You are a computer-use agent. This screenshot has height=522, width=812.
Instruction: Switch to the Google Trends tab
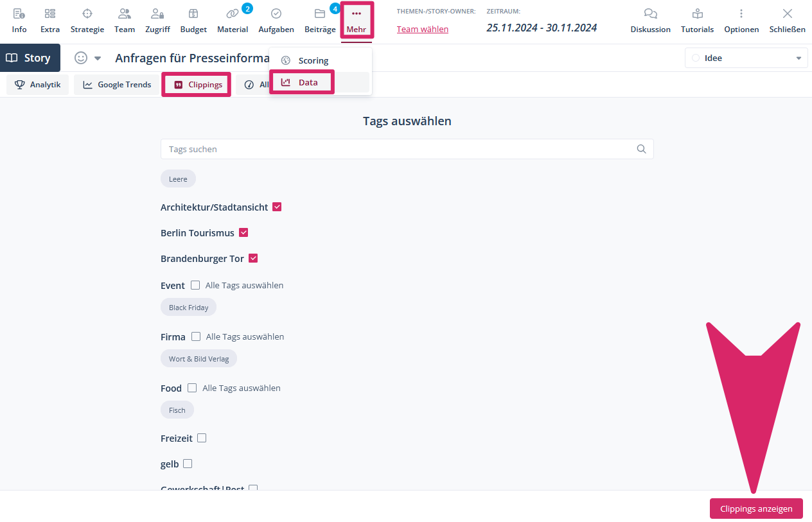pyautogui.click(x=117, y=85)
